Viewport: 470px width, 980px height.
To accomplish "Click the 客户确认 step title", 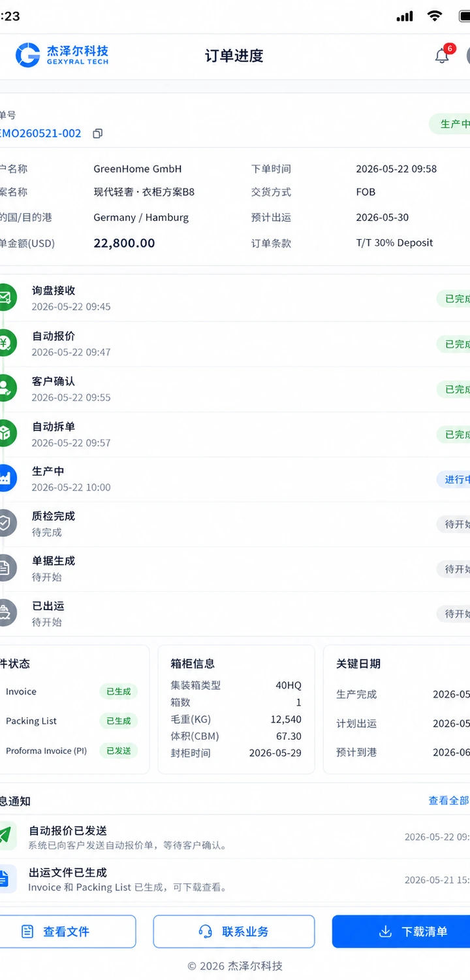I will tap(54, 381).
